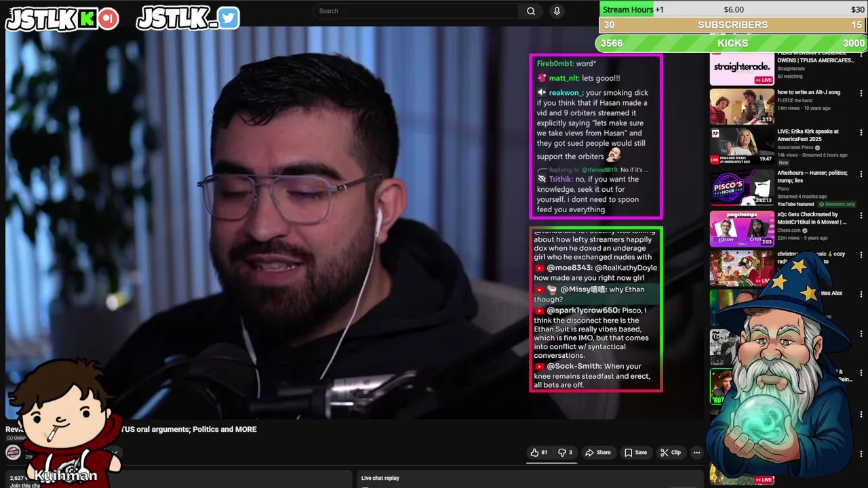Image resolution: width=868 pixels, height=488 pixels.
Task: Open the Share dialog
Action: [x=597, y=453]
